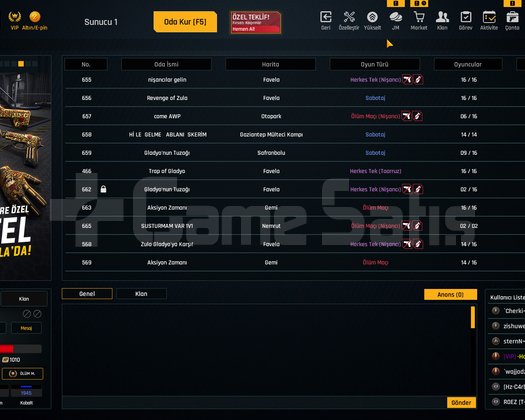Click the Gönder send button
Screen dimensions: 525x420
click(461, 403)
